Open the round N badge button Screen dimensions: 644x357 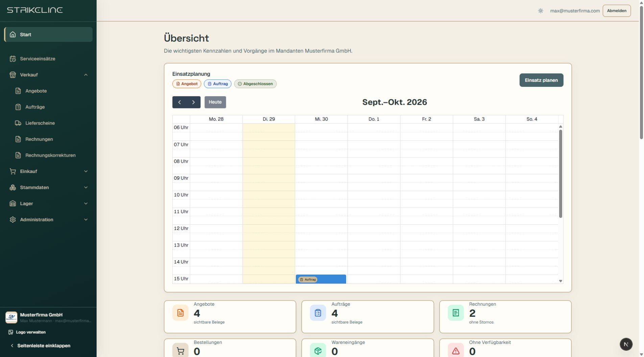point(626,344)
